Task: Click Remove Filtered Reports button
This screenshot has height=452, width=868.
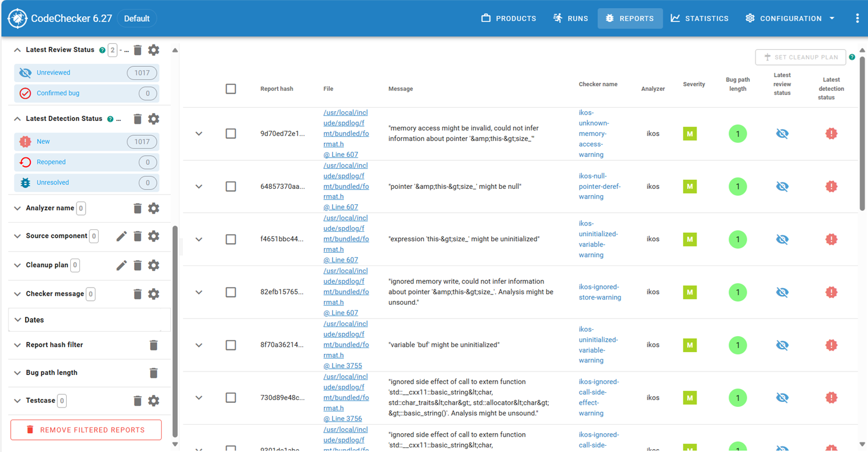Action: point(86,430)
